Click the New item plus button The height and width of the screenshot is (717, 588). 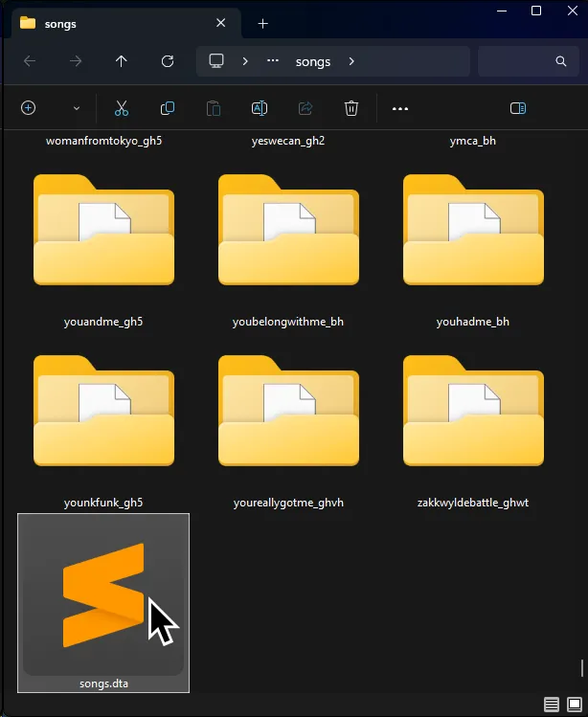click(x=29, y=108)
